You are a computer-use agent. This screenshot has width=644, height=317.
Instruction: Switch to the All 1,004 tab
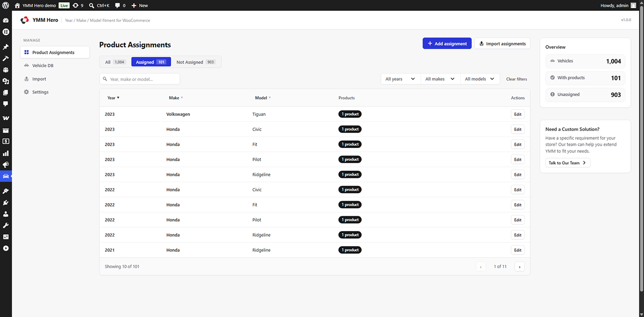[115, 62]
